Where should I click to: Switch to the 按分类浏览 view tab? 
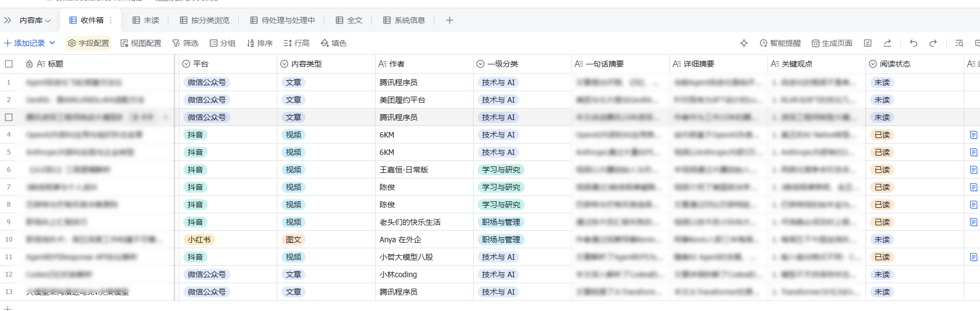point(204,20)
